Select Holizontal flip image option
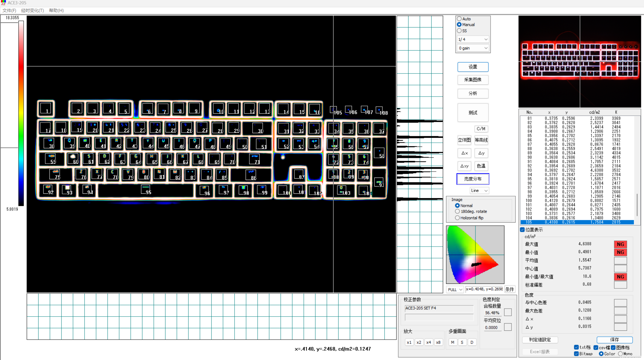 [457, 218]
